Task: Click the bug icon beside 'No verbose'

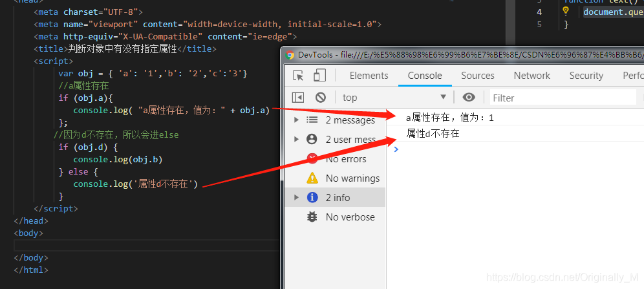Action: pyautogui.click(x=312, y=217)
